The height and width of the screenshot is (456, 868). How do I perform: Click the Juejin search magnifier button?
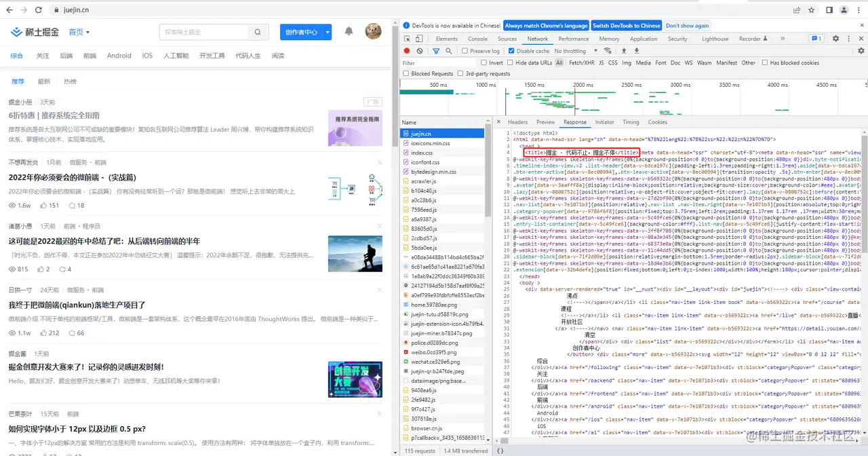pos(258,32)
